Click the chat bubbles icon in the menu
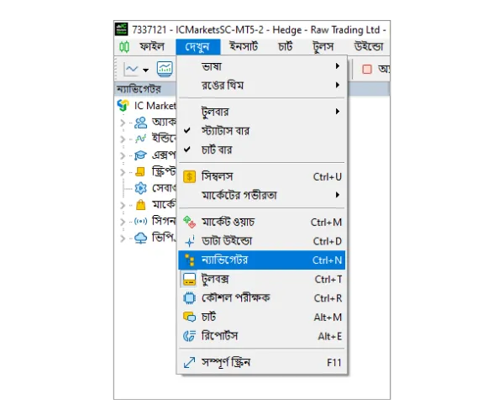This screenshot has height=420, width=504. 189,318
